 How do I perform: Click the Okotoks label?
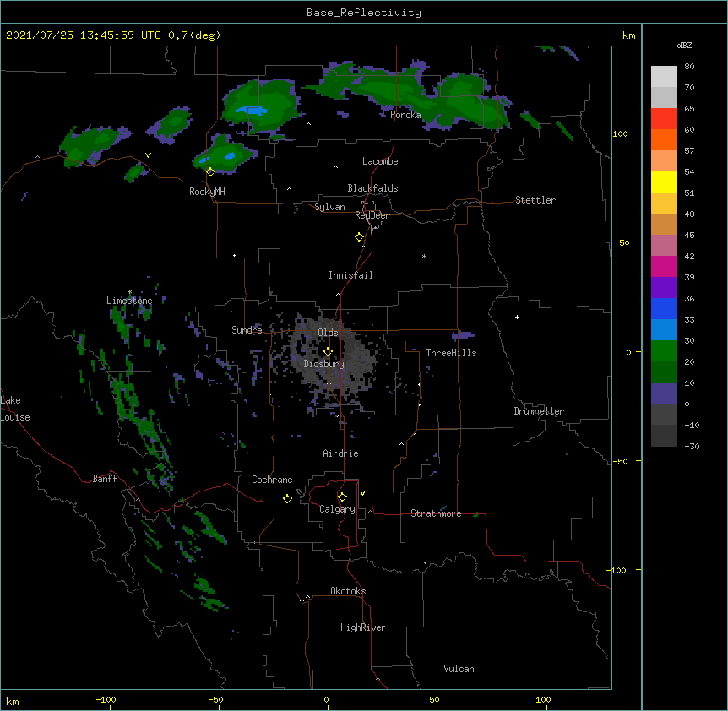pyautogui.click(x=348, y=591)
